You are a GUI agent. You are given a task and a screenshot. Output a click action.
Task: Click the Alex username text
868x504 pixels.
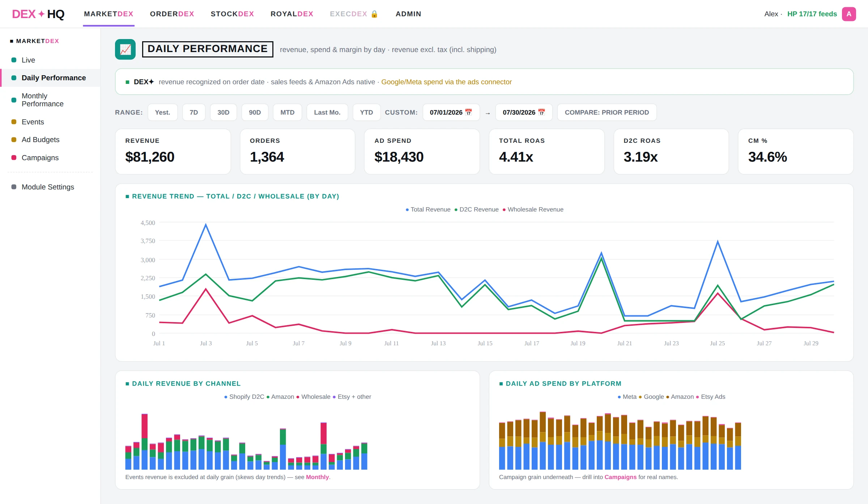771,14
